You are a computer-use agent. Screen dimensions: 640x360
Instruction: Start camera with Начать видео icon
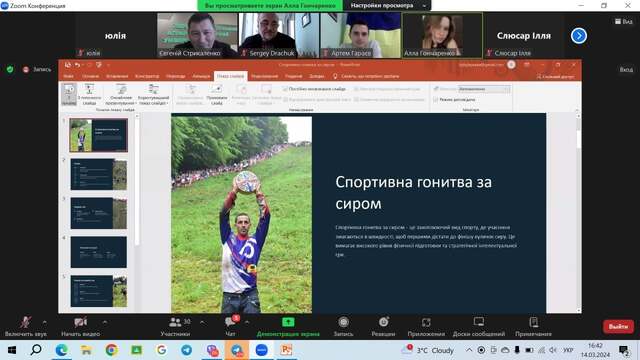pos(80,322)
